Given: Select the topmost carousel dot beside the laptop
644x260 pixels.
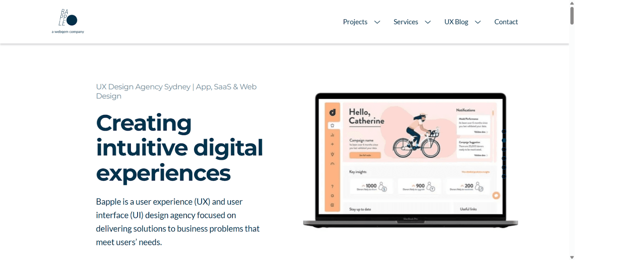Looking at the screenshot, I should point(504,131).
